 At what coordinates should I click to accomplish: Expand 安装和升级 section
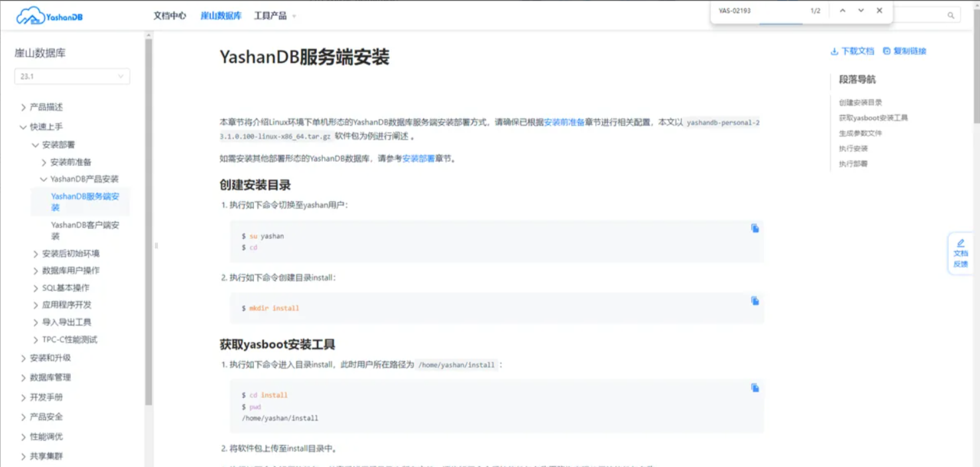tap(24, 358)
